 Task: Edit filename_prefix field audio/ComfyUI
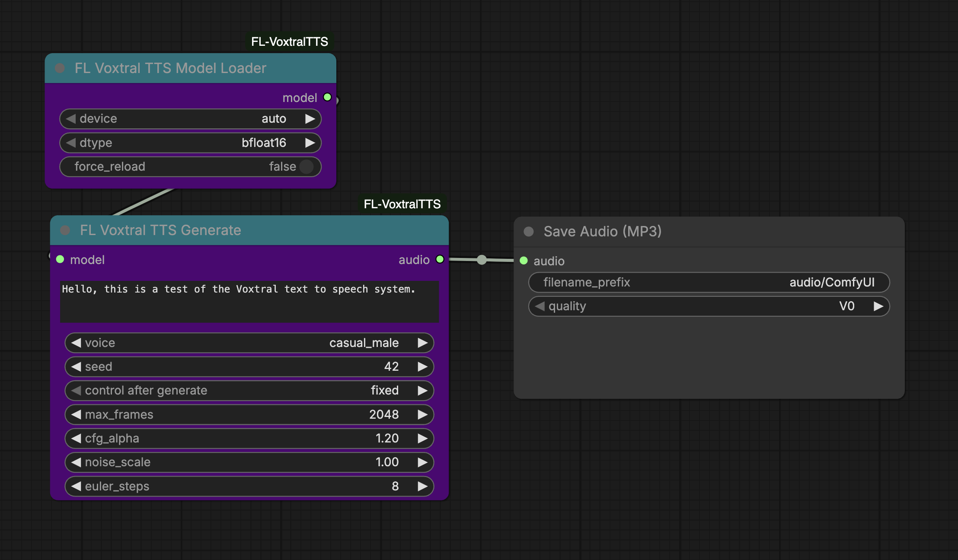tap(709, 283)
